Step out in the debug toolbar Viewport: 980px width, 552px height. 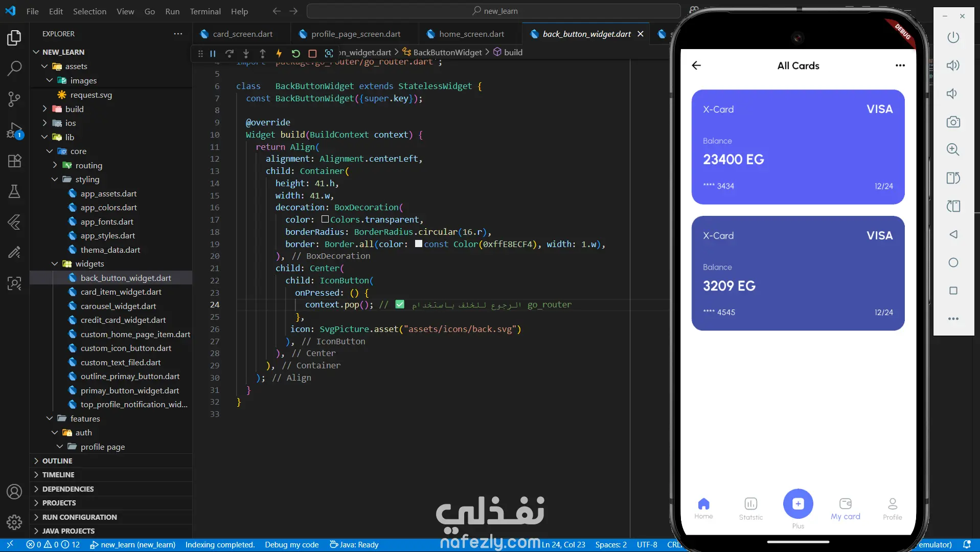263,53
